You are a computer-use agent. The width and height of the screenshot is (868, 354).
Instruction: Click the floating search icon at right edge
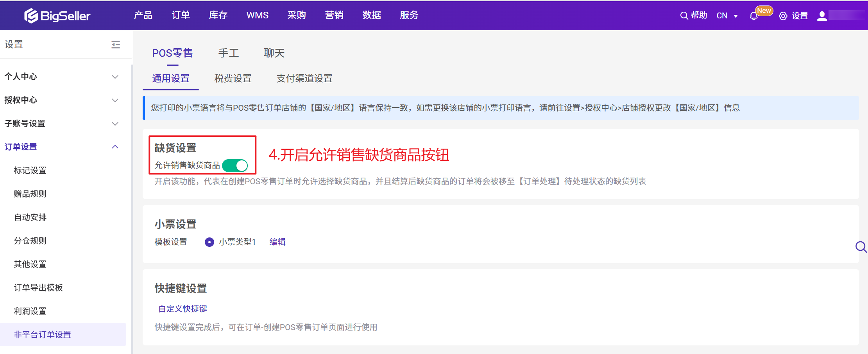point(861,247)
